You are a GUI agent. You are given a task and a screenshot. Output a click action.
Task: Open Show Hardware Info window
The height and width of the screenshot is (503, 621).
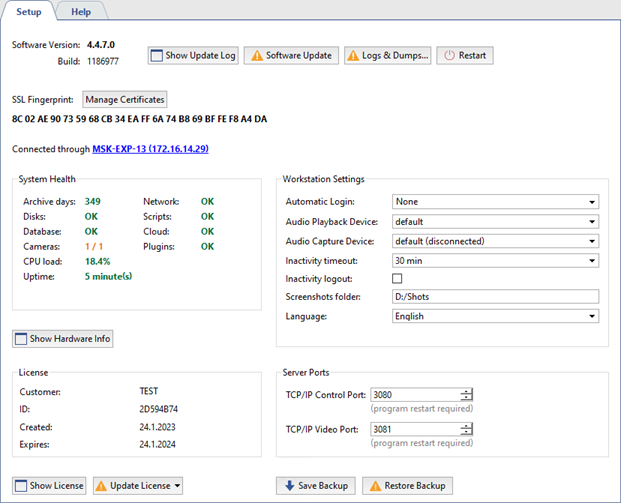click(62, 339)
